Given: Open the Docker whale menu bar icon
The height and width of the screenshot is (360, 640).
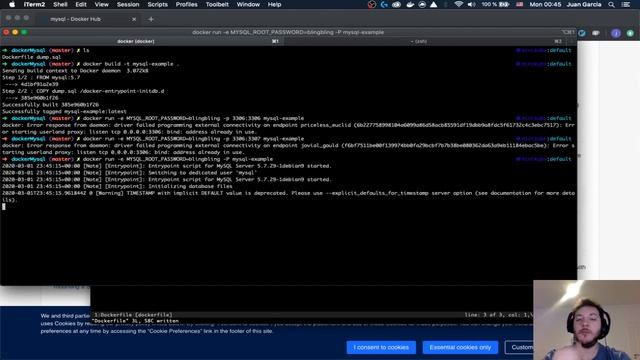Looking at the screenshot, I should (x=410, y=4).
